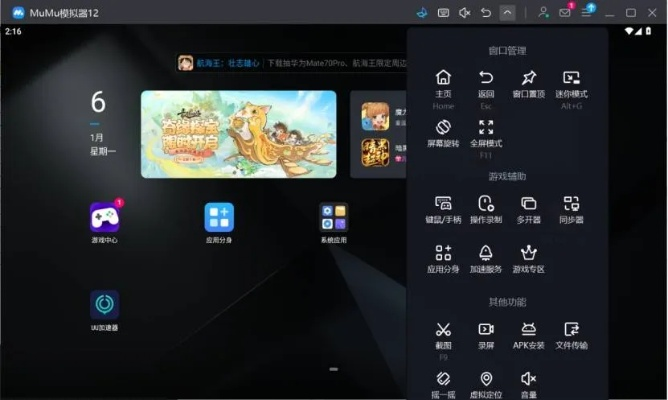Toggle 全屏模式 fullscreen mode
The width and height of the screenshot is (668, 400).
[486, 128]
